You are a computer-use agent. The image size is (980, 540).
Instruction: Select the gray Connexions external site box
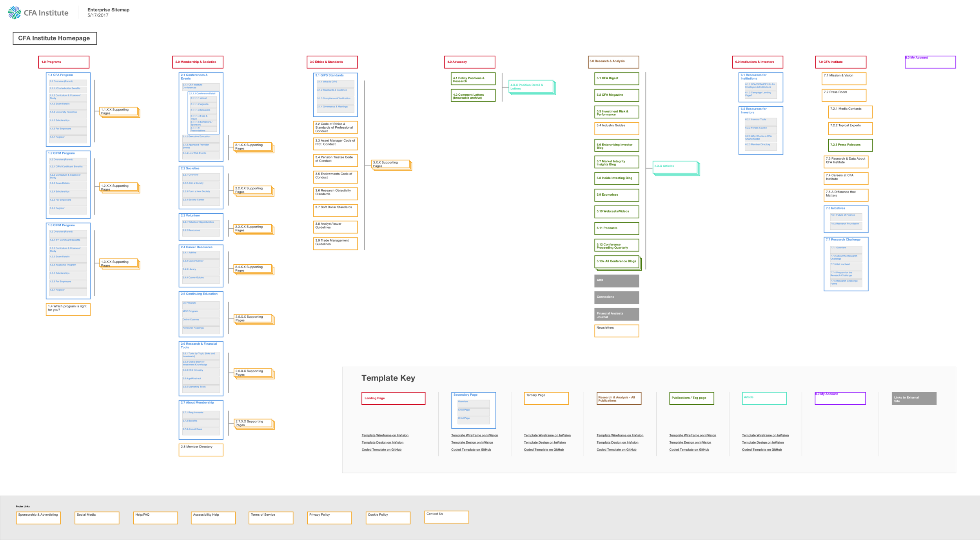[617, 298]
